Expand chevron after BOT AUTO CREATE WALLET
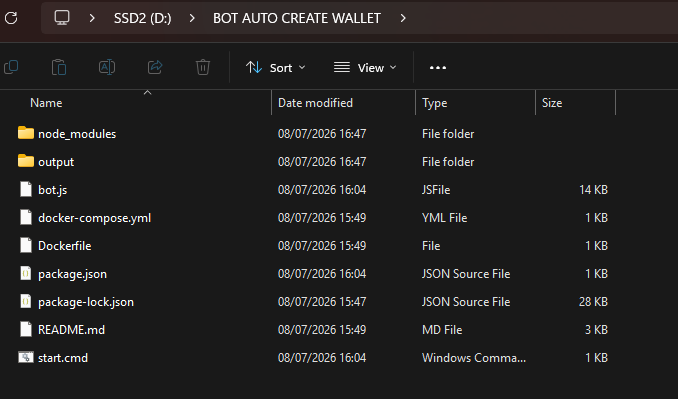 tap(403, 18)
